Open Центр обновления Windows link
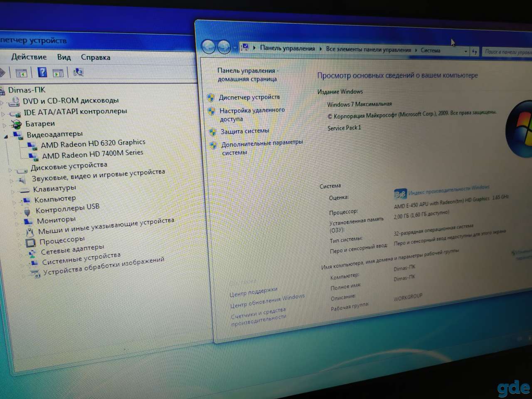 [267, 301]
